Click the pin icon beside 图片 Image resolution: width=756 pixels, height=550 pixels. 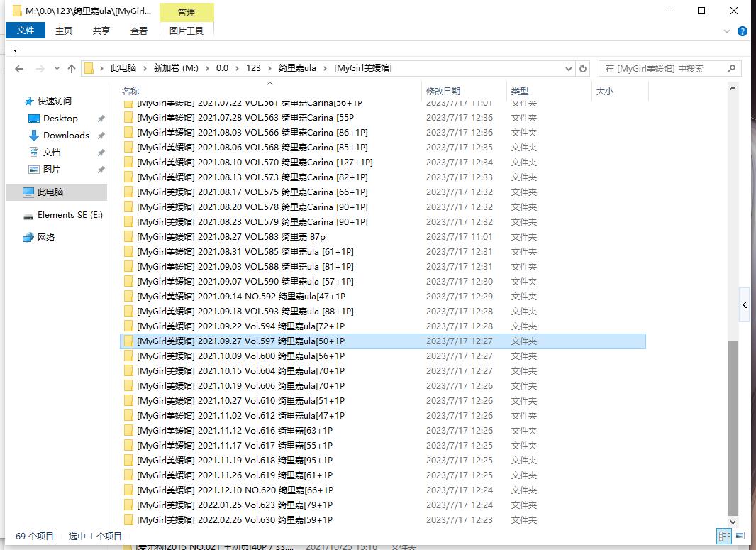101,170
